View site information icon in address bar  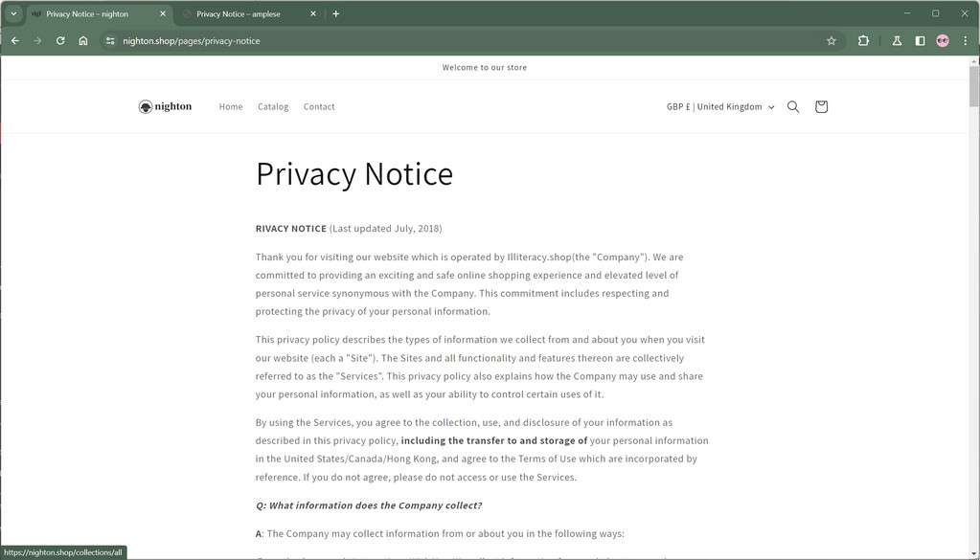click(110, 41)
